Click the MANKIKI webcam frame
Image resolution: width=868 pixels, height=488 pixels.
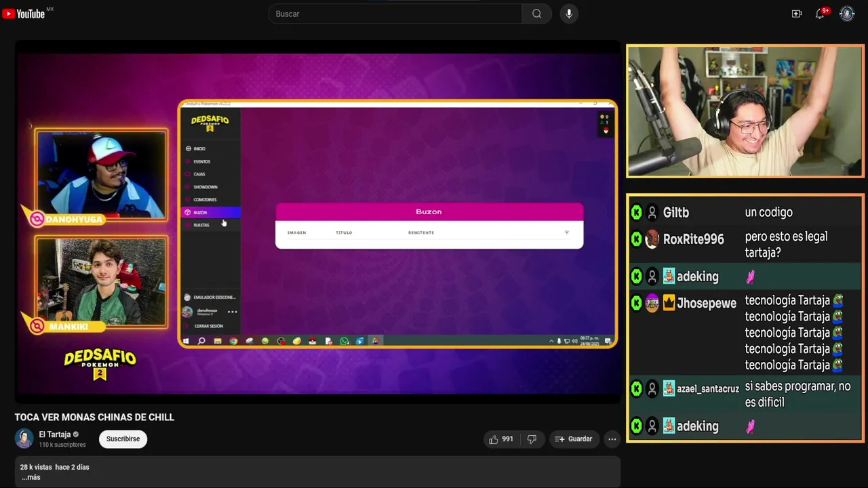(101, 283)
